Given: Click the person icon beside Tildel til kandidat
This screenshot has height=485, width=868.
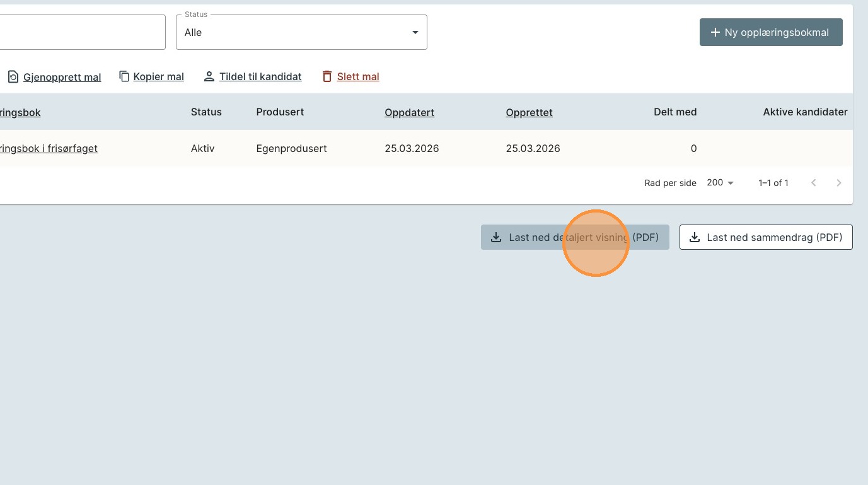Looking at the screenshot, I should (x=209, y=76).
